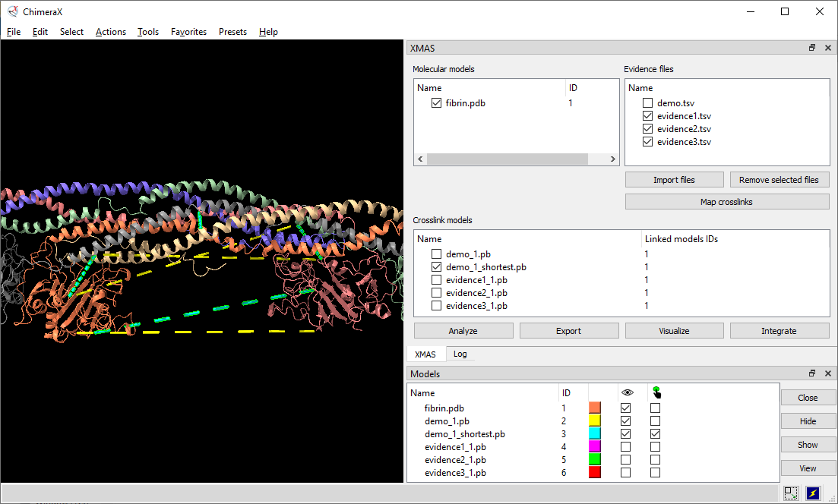Uncheck evidence2.tsv evidence file
The height and width of the screenshot is (504, 838).
tap(647, 129)
